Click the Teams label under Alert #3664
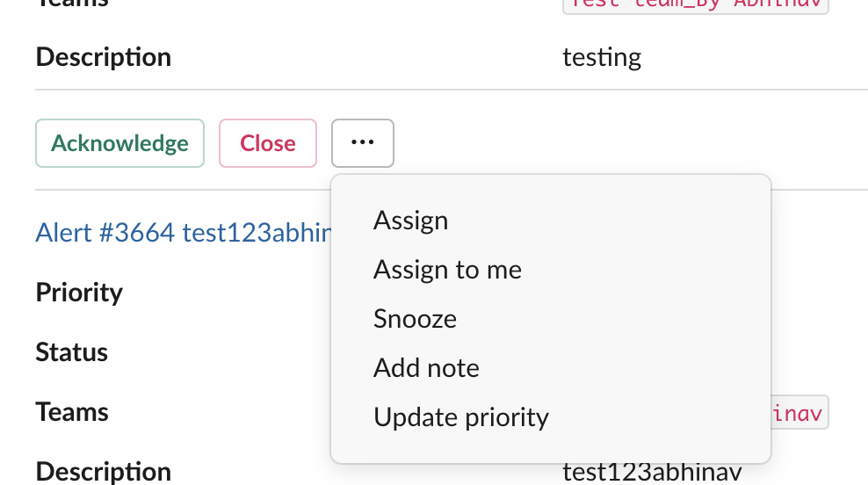The height and width of the screenshot is (485, 868). click(x=72, y=412)
